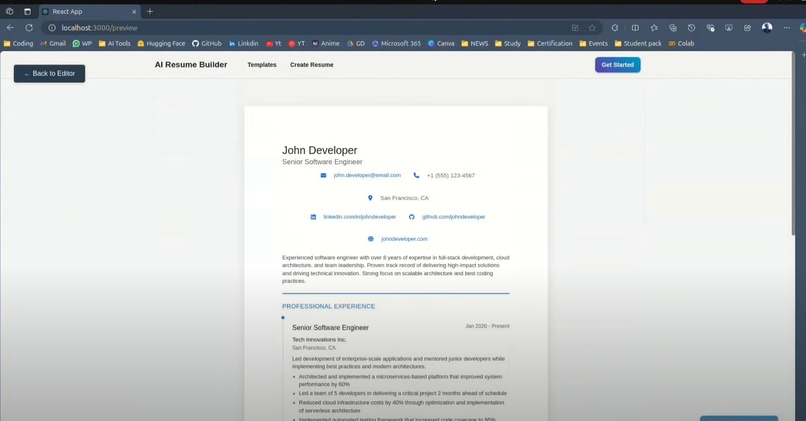Click the AI Resume Builder logo title

click(191, 65)
